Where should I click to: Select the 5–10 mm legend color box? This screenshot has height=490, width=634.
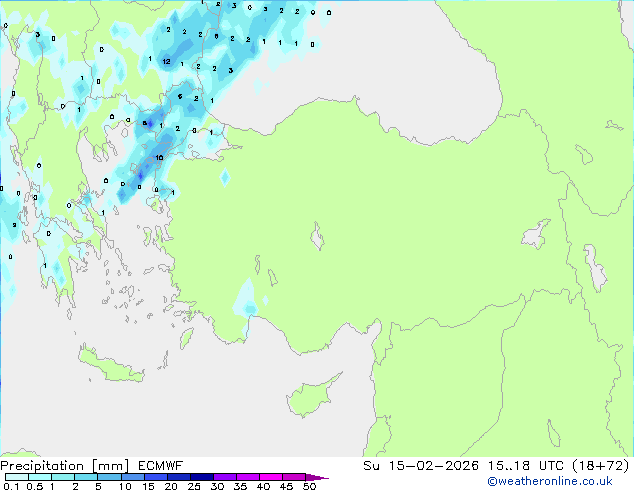tap(109, 477)
